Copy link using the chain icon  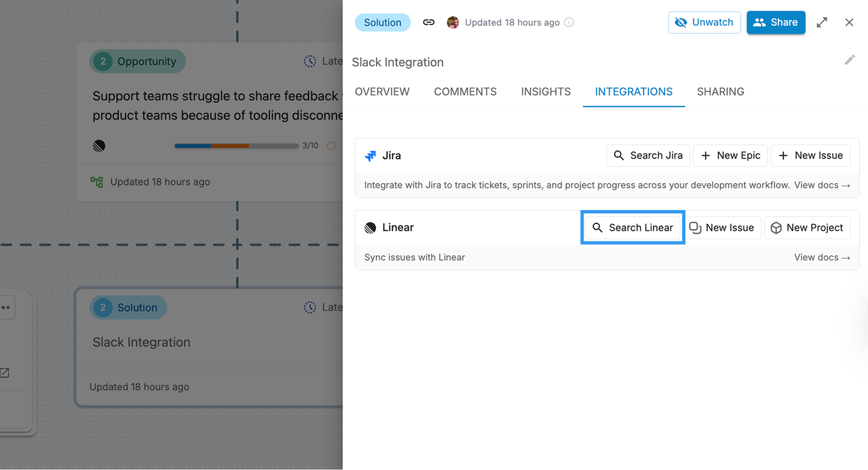coord(428,22)
